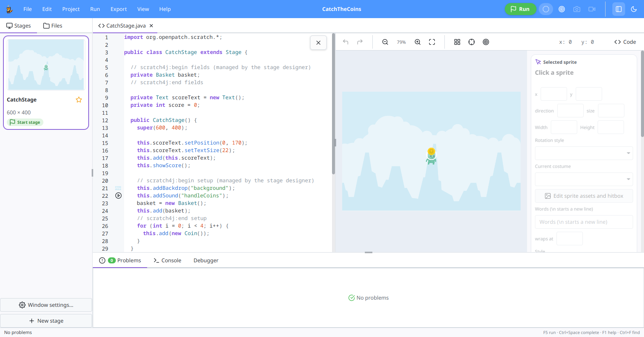Open the File menu

click(x=28, y=9)
